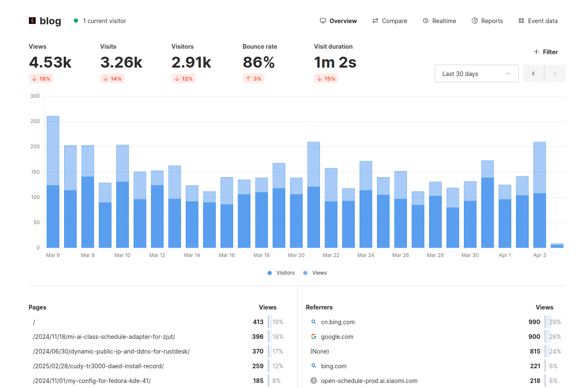Switch to the Compare tab
Screen dimensions: 588x388
click(390, 21)
